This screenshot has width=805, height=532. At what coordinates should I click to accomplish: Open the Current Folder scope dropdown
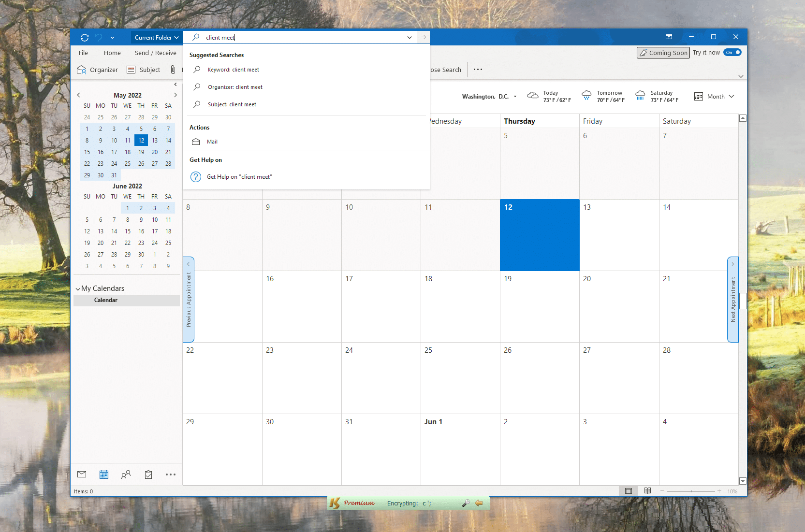(x=156, y=37)
